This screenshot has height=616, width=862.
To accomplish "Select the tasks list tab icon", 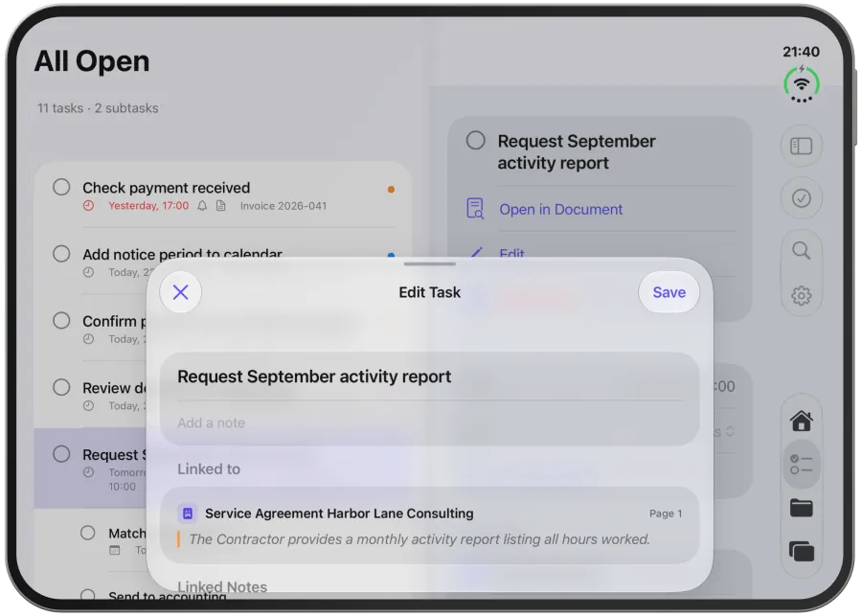I will [x=801, y=465].
